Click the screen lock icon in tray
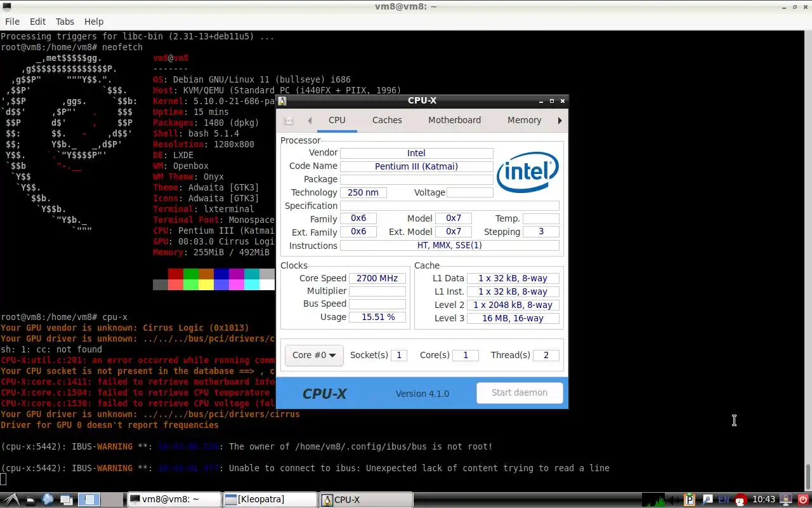 tap(785, 500)
